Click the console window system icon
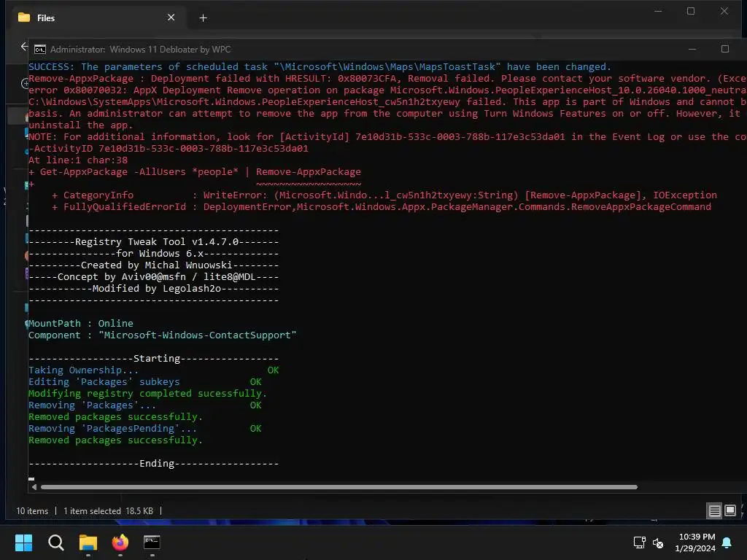Image resolution: width=747 pixels, height=560 pixels. [x=40, y=50]
